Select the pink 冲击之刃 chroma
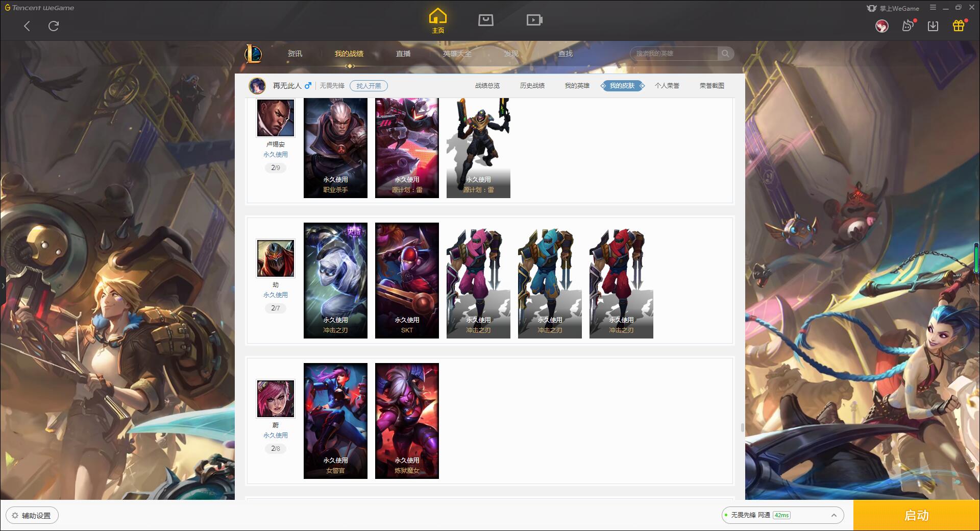The width and height of the screenshot is (980, 531). (478, 280)
